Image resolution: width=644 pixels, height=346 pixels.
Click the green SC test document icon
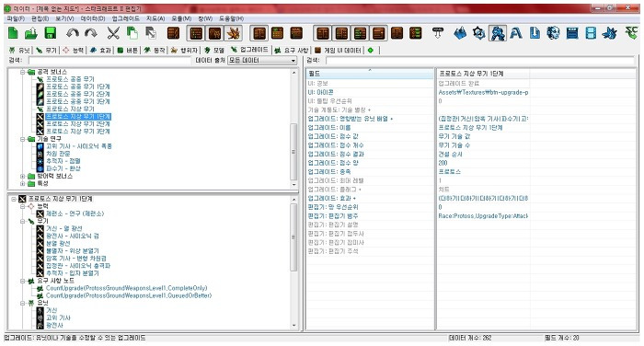631,33
